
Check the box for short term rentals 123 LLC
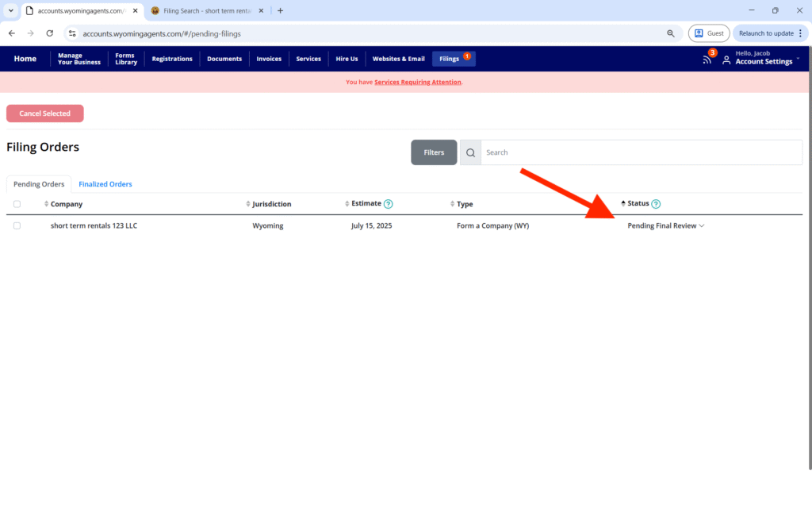(x=17, y=225)
